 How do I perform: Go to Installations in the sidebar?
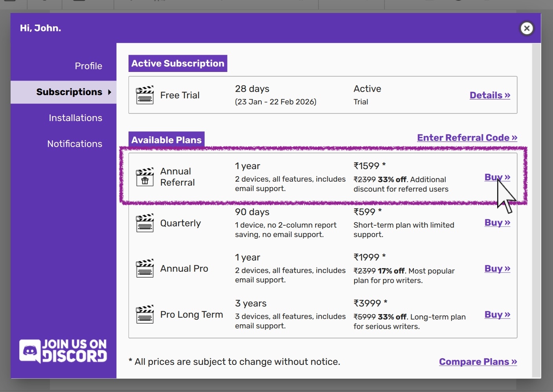tap(75, 118)
